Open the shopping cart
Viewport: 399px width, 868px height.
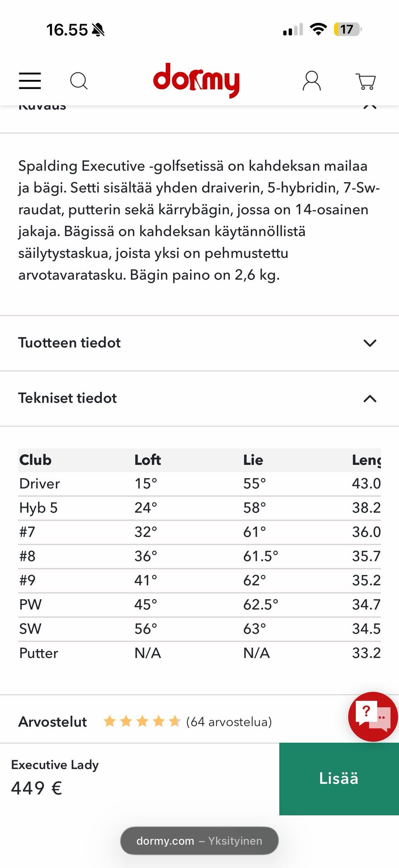(x=366, y=81)
